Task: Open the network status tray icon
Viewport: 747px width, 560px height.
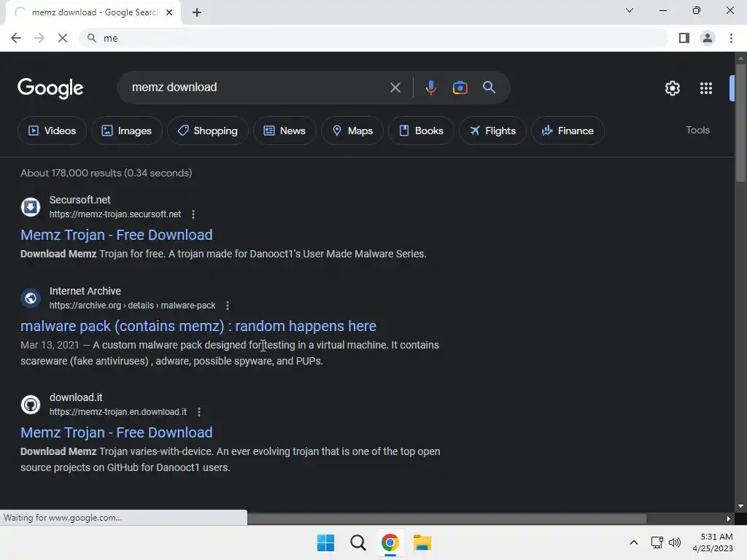Action: 657,542
